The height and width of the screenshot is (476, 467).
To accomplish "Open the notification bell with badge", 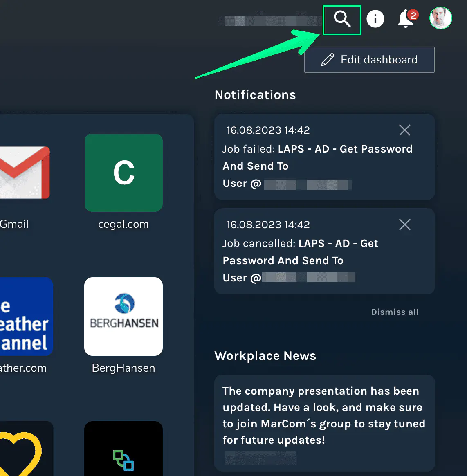I will pos(406,19).
